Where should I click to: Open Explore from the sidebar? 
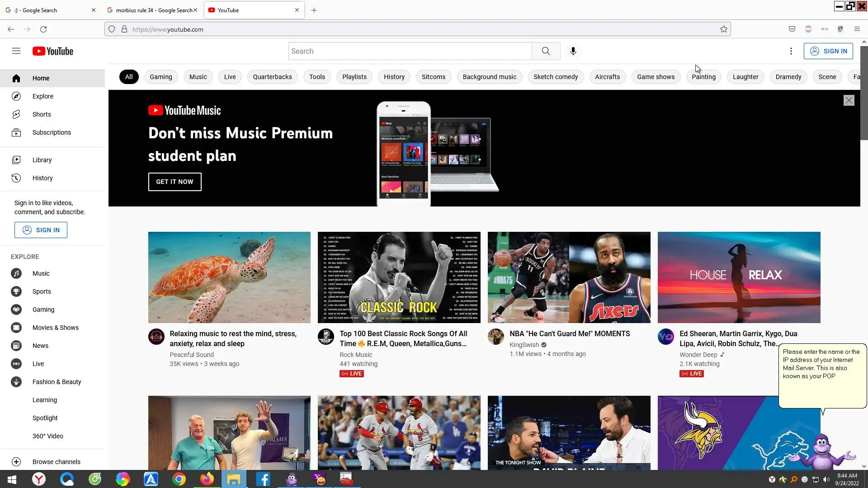[x=42, y=96]
